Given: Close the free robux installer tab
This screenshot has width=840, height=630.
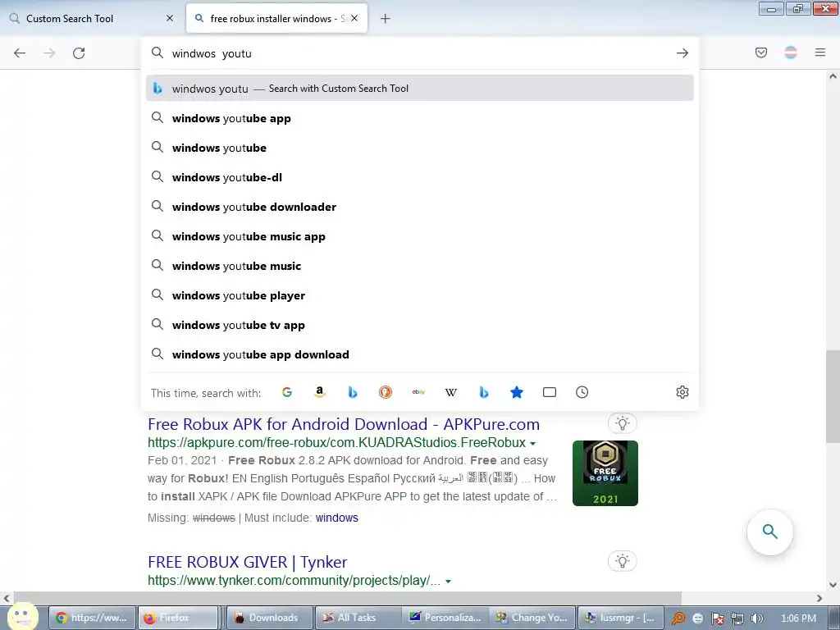Looking at the screenshot, I should pyautogui.click(x=354, y=18).
